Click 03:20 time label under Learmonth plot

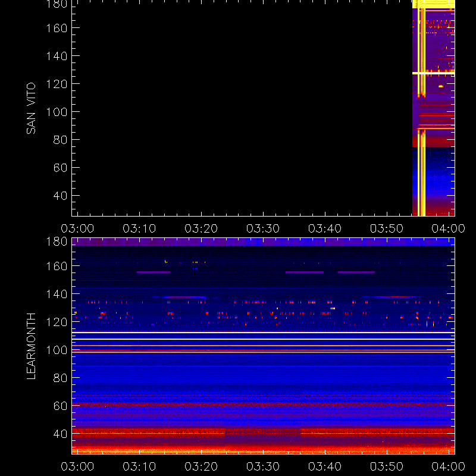tap(201, 466)
